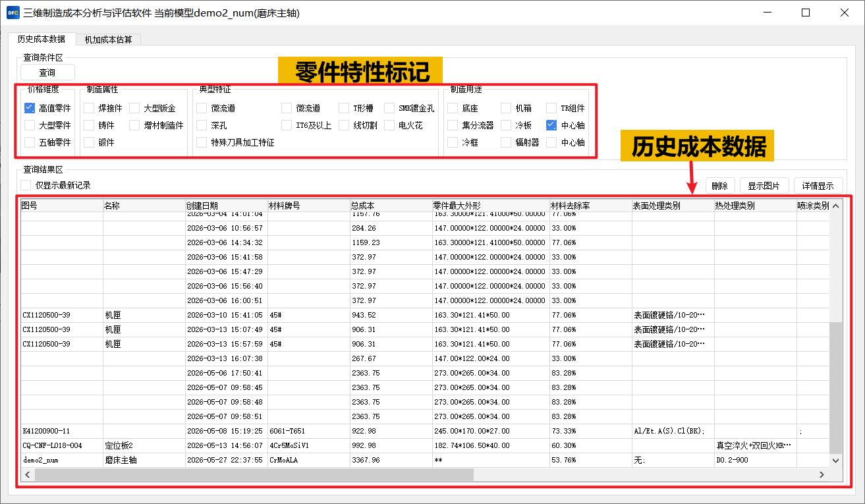Enable 仅显示最新记录 checkbox
865x504 pixels.
pyautogui.click(x=26, y=185)
